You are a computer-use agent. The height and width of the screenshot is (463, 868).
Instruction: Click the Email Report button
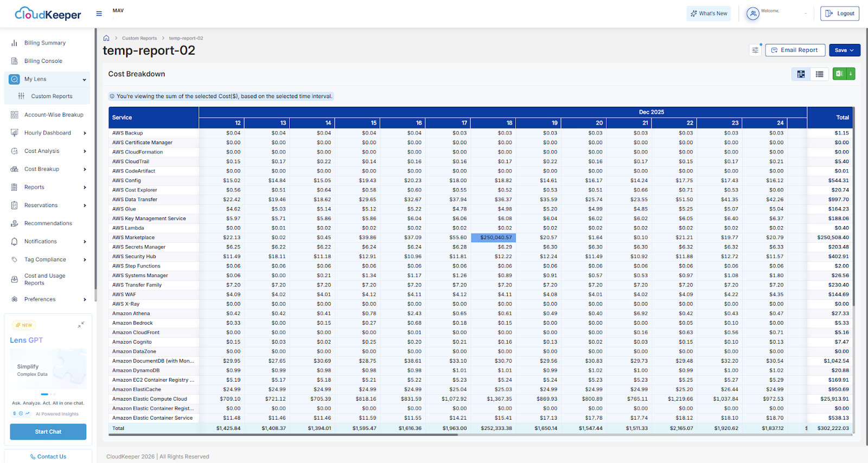coord(795,50)
